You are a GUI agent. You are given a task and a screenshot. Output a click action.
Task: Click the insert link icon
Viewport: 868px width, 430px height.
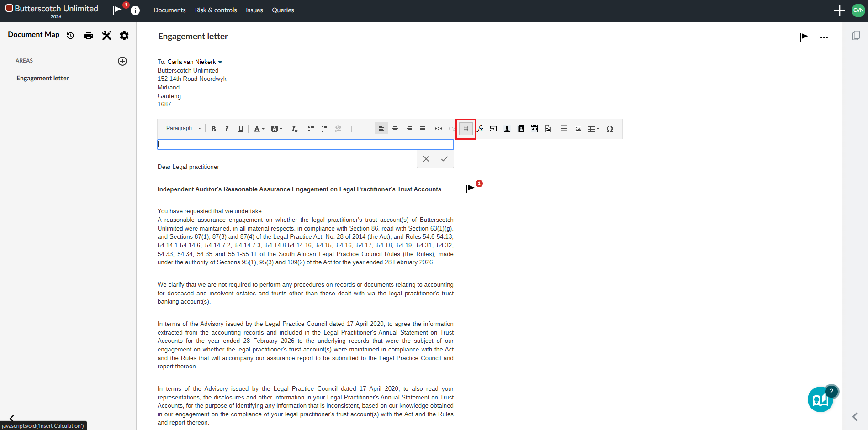click(439, 129)
